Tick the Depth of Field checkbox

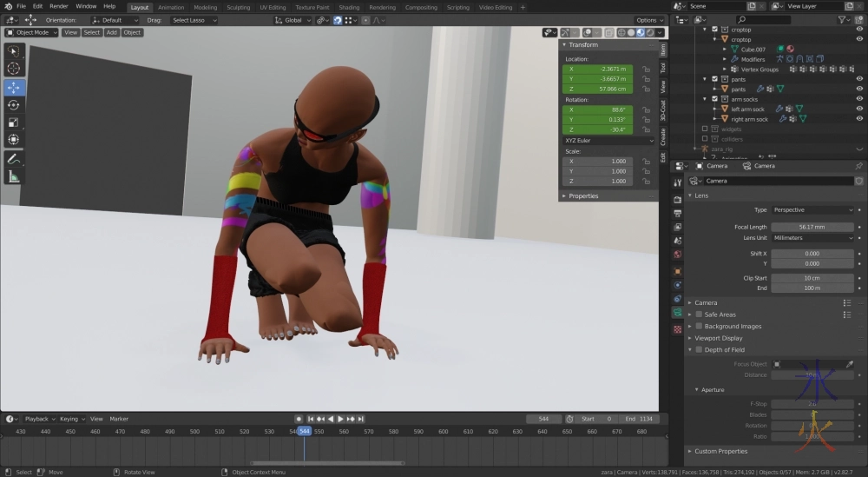pyautogui.click(x=699, y=349)
